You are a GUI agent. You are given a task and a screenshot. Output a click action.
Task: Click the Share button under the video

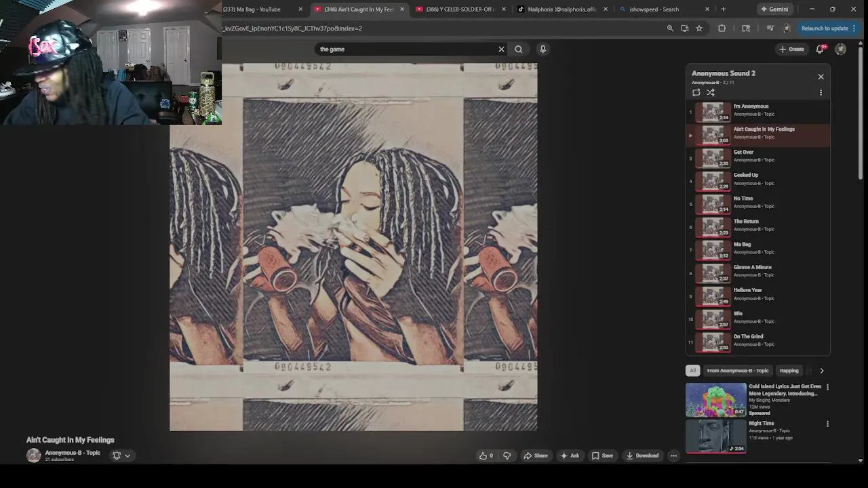[536, 455]
